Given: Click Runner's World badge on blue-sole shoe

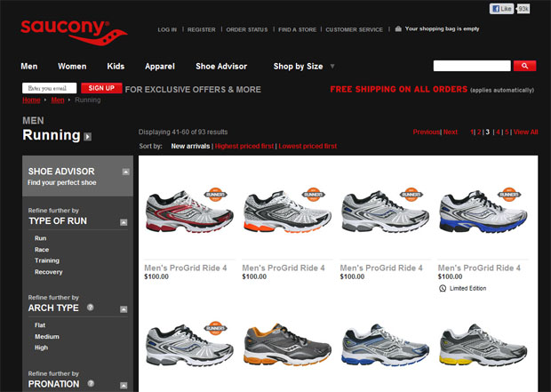Looking at the screenshot, I should coord(509,195).
